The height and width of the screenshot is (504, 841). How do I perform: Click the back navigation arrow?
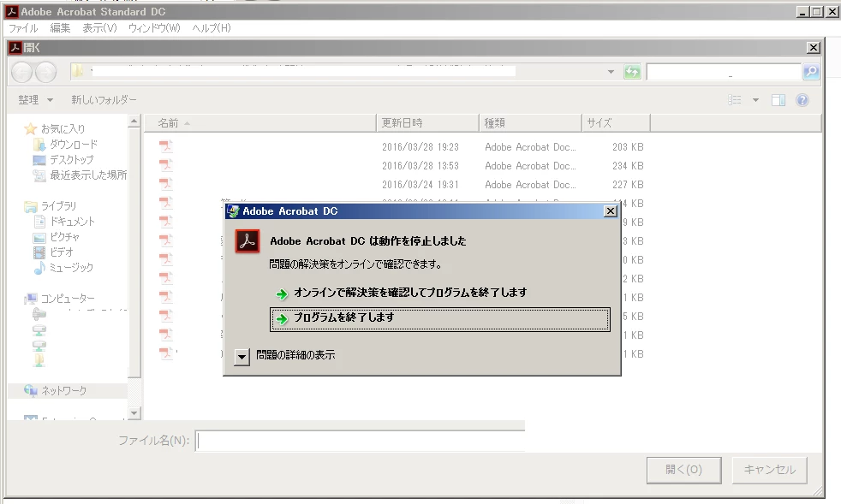(22, 72)
